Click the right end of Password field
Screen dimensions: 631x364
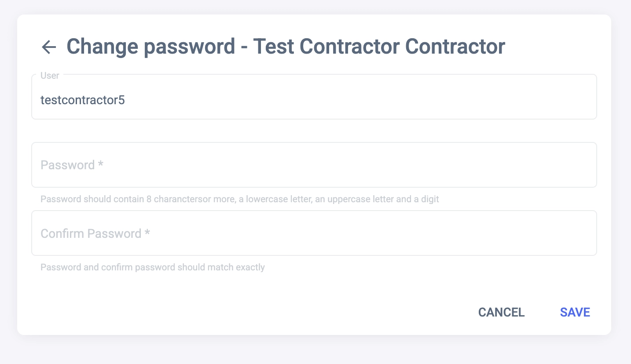pyautogui.click(x=581, y=165)
